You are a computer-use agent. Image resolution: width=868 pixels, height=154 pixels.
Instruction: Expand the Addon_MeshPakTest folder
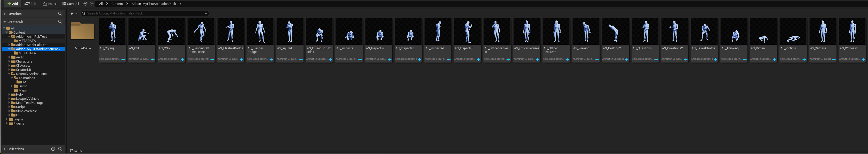point(9,45)
